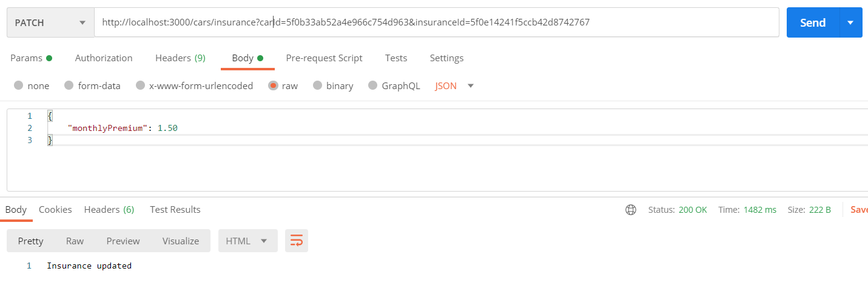This screenshot has height=291, width=868.
Task: Open the Test Results tab
Action: [175, 210]
